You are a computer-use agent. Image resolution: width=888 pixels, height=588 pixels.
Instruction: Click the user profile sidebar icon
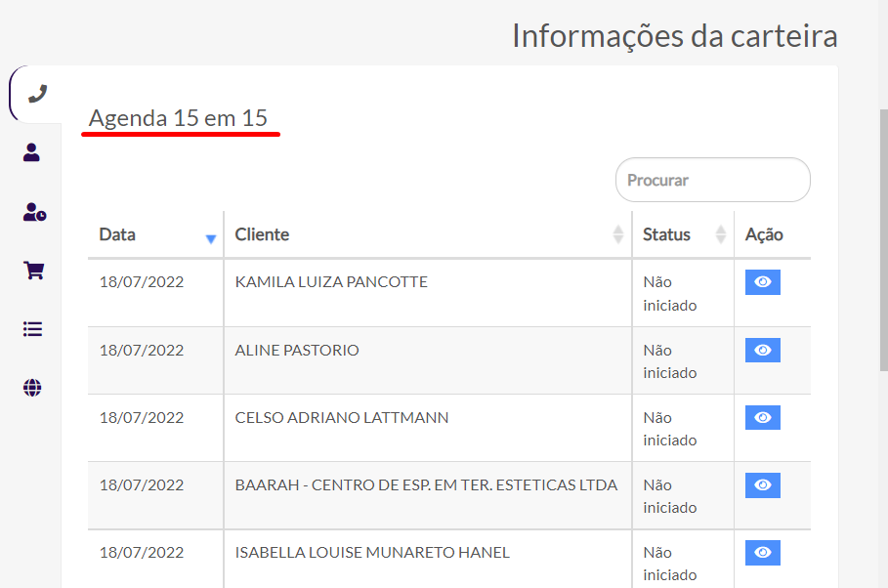(32, 152)
